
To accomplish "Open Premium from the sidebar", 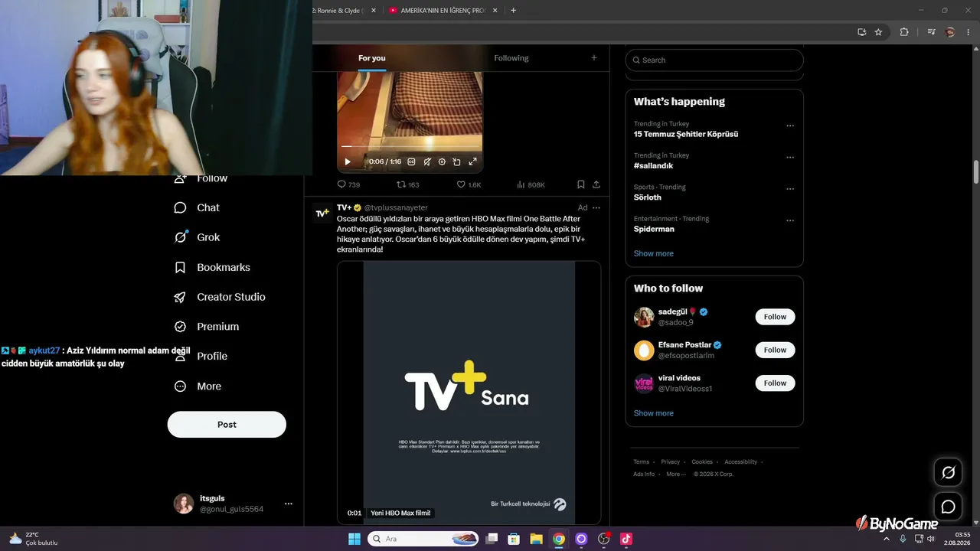I will (207, 326).
